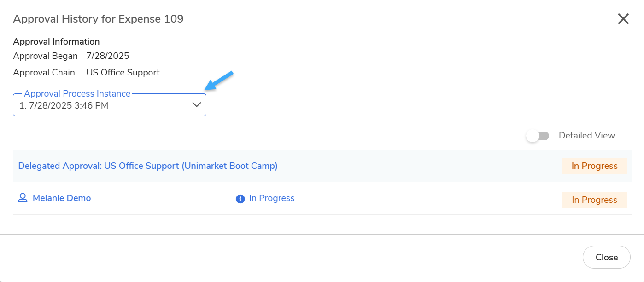Click the blue annotation arrow graphic

219,81
